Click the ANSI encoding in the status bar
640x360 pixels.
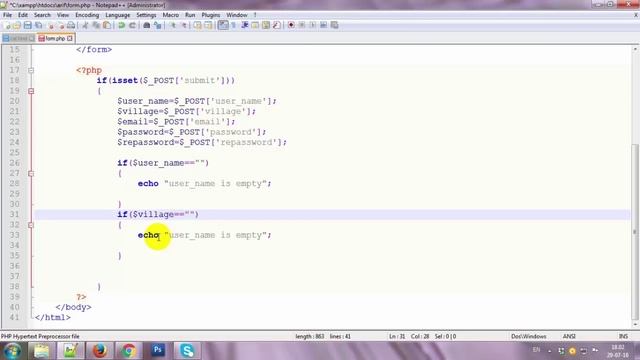[x=569, y=337]
